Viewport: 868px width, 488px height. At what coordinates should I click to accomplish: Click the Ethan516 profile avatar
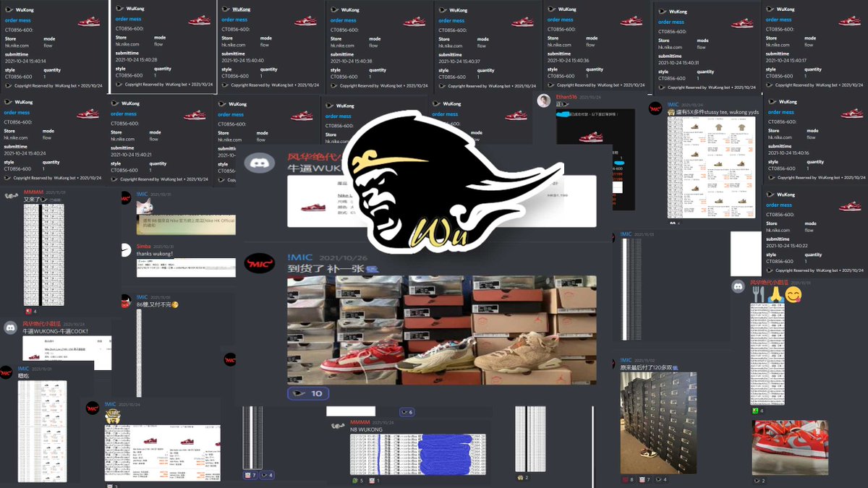tap(543, 100)
